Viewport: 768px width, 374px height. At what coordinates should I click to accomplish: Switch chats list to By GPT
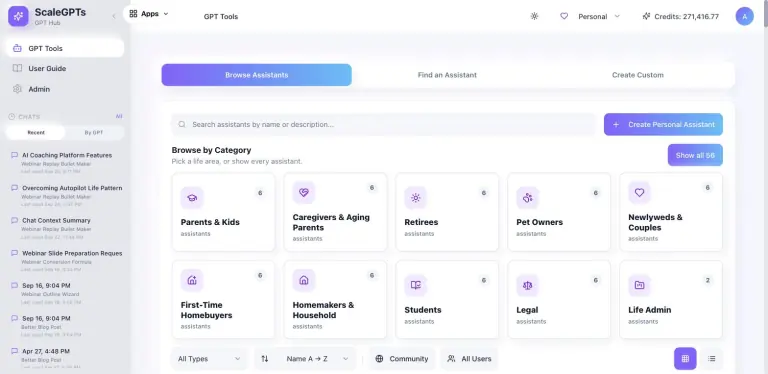point(94,133)
